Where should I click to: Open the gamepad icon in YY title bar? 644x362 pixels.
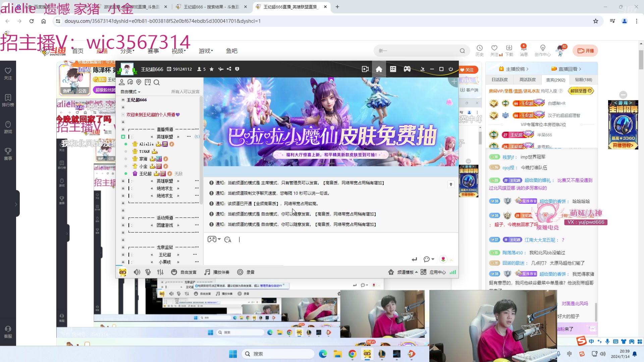coord(407,69)
